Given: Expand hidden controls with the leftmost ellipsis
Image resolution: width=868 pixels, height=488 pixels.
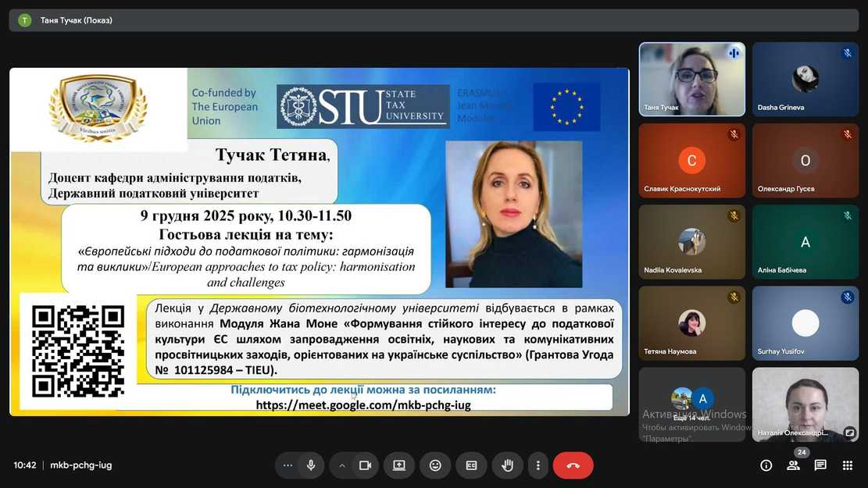Looking at the screenshot, I should pyautogui.click(x=287, y=465).
